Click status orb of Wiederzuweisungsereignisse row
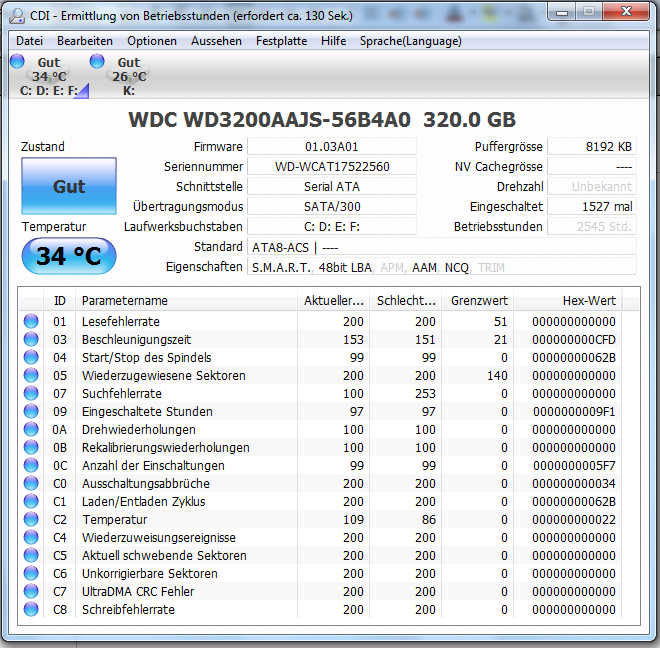 [x=31, y=537]
